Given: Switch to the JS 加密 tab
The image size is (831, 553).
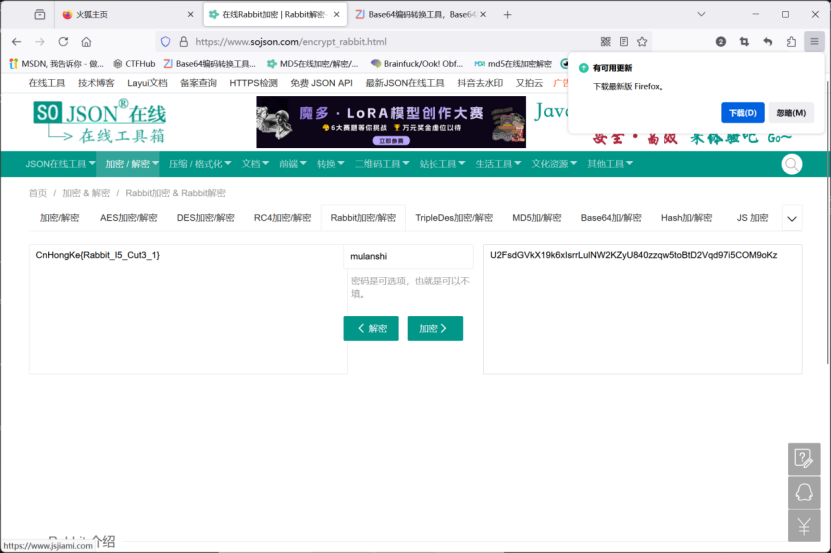Looking at the screenshot, I should 753,218.
